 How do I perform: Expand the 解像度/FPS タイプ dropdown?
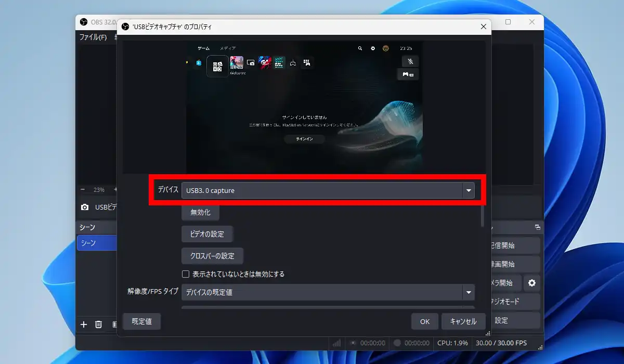point(328,292)
